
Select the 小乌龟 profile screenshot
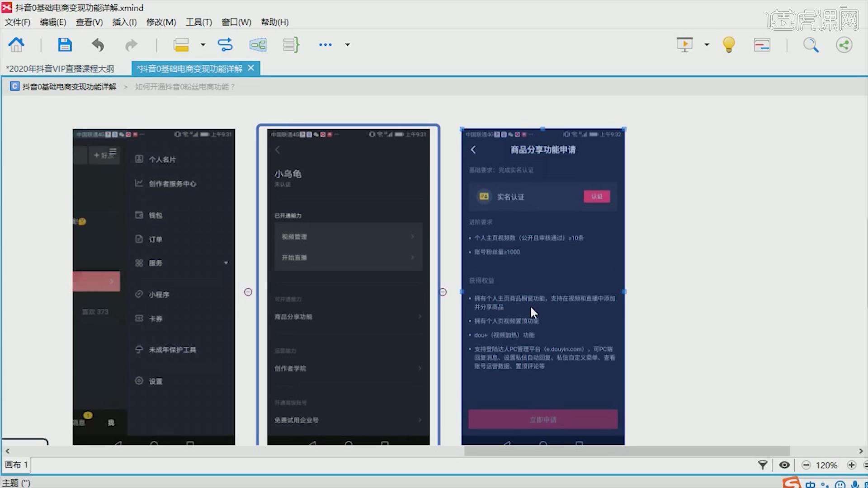click(348, 287)
